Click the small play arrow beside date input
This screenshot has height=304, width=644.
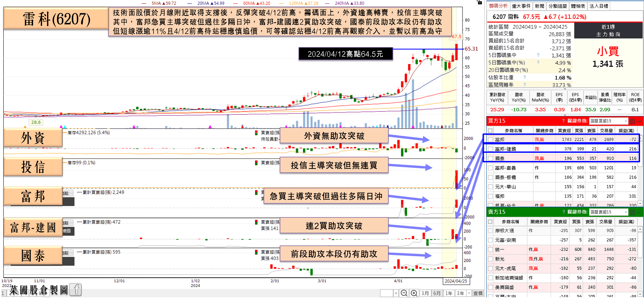click(x=396, y=293)
